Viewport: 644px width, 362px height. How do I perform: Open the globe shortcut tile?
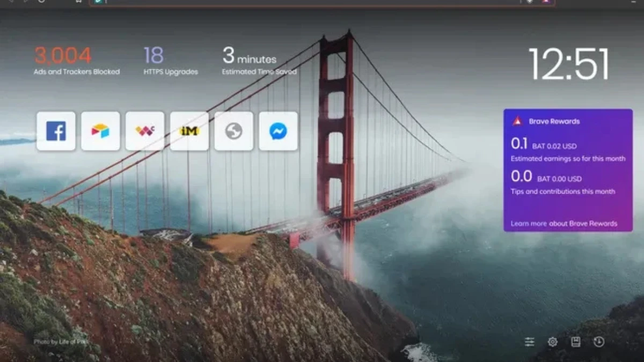coord(234,131)
